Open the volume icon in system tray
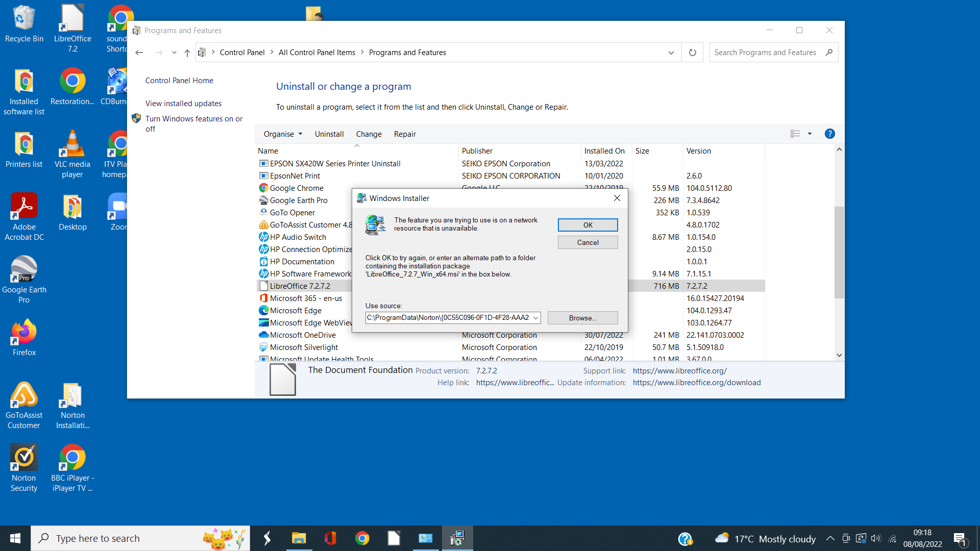Viewport: 980px width, 551px height. [x=876, y=538]
